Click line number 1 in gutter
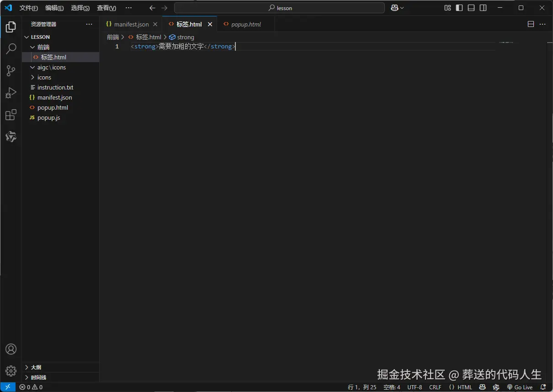Viewport: 553px width, 392px height. click(x=117, y=46)
